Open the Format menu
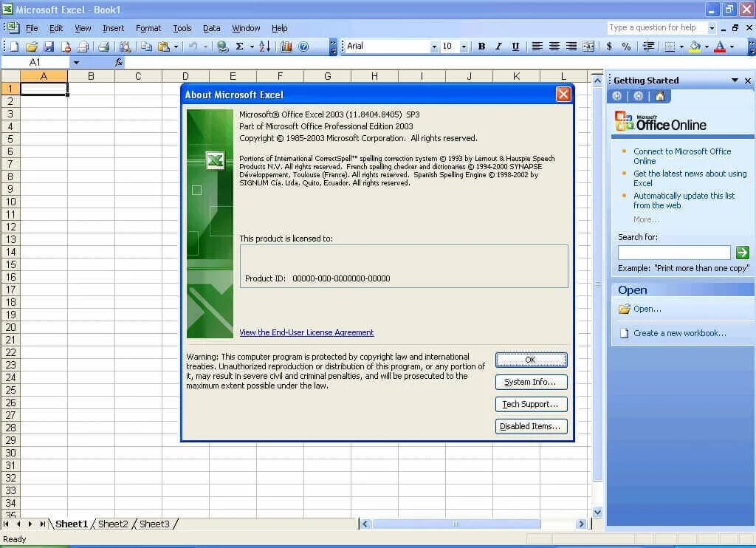The height and width of the screenshot is (548, 756). point(148,28)
